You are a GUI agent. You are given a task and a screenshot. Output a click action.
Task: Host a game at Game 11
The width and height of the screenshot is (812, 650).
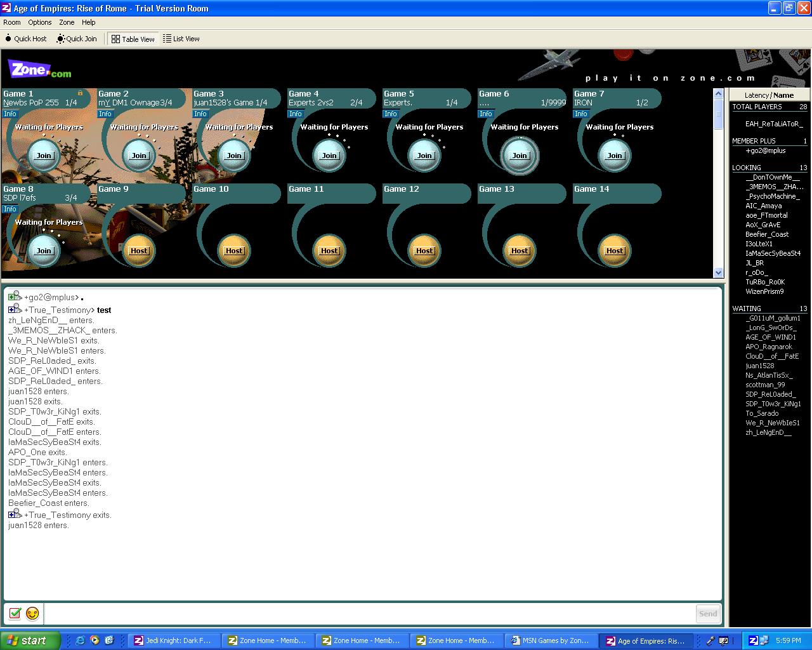coord(329,251)
